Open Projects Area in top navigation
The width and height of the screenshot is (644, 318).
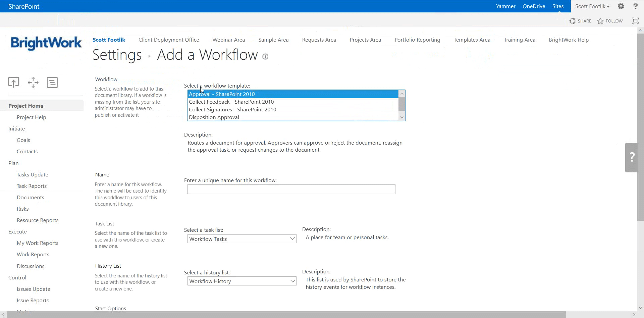(365, 40)
